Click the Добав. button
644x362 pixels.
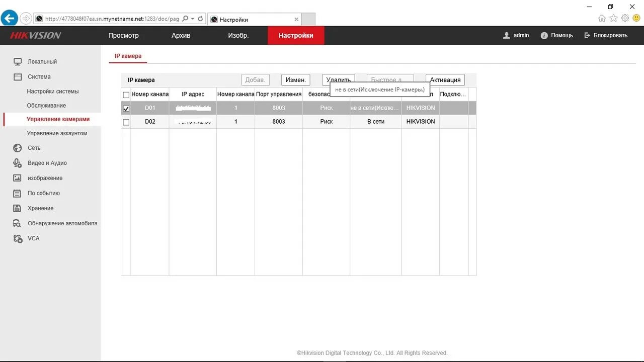(x=255, y=80)
